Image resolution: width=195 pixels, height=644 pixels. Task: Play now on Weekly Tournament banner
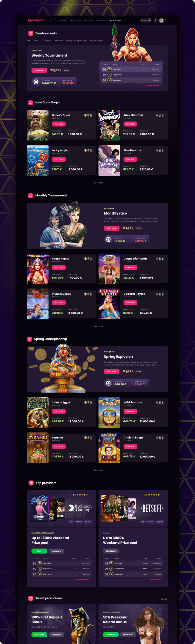click(x=39, y=70)
